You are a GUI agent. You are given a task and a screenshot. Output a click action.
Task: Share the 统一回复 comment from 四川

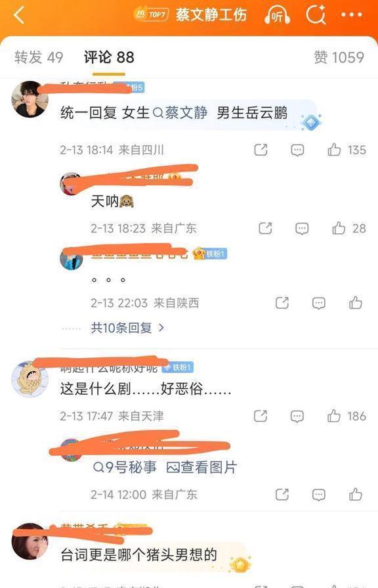click(x=261, y=150)
